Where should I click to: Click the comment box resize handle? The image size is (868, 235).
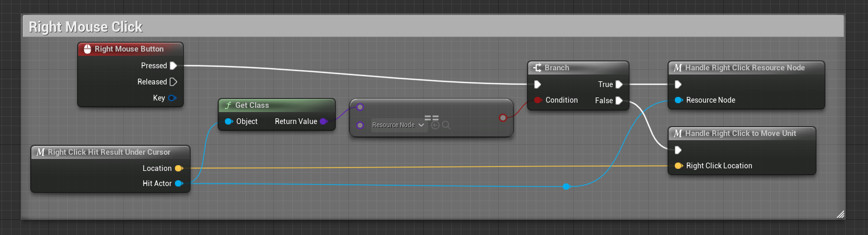tap(840, 214)
